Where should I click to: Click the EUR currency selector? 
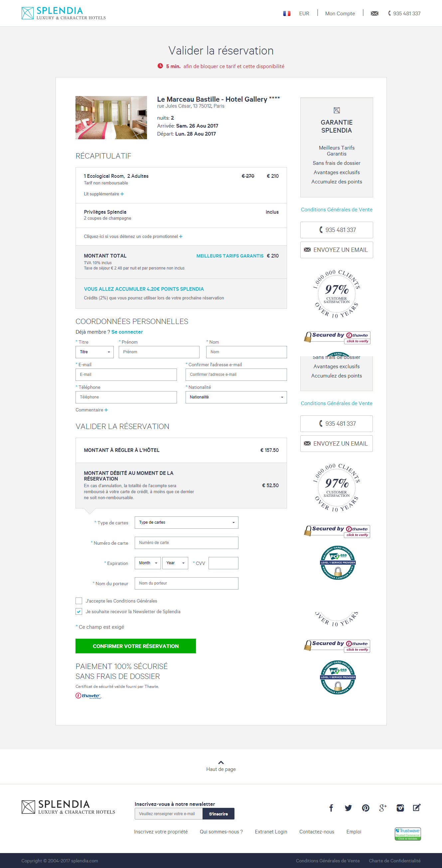304,14
